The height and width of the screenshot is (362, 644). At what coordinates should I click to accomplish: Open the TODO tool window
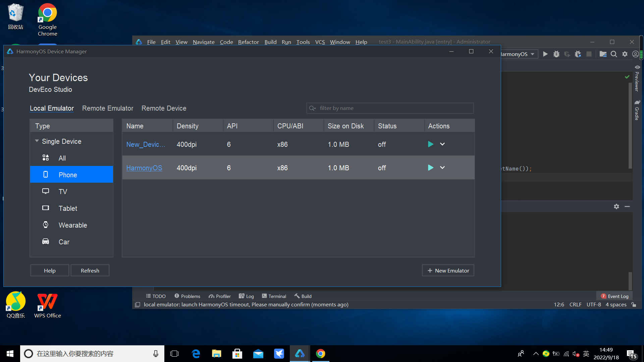tap(156, 296)
